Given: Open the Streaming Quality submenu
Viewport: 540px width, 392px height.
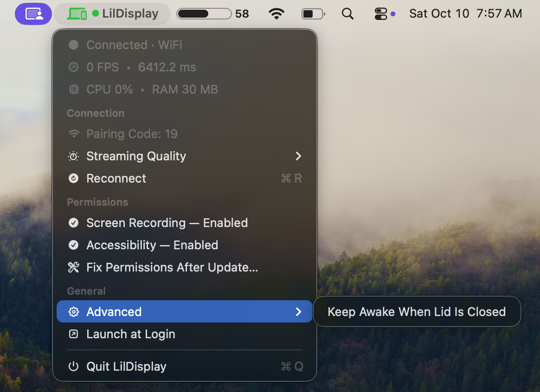Looking at the screenshot, I should [x=185, y=156].
